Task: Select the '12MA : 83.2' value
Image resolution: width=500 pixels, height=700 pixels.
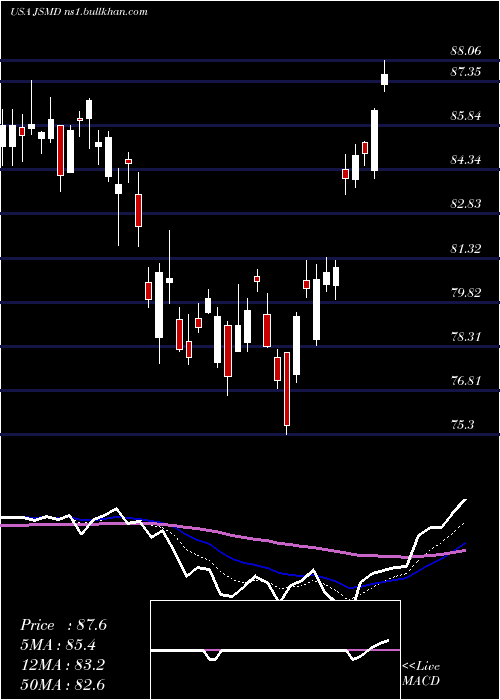Action: 62,665
